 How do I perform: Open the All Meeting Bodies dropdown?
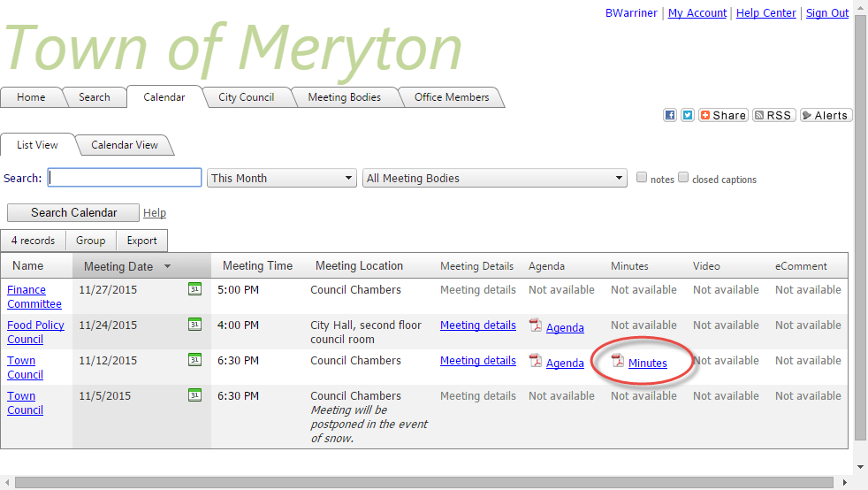[495, 179]
